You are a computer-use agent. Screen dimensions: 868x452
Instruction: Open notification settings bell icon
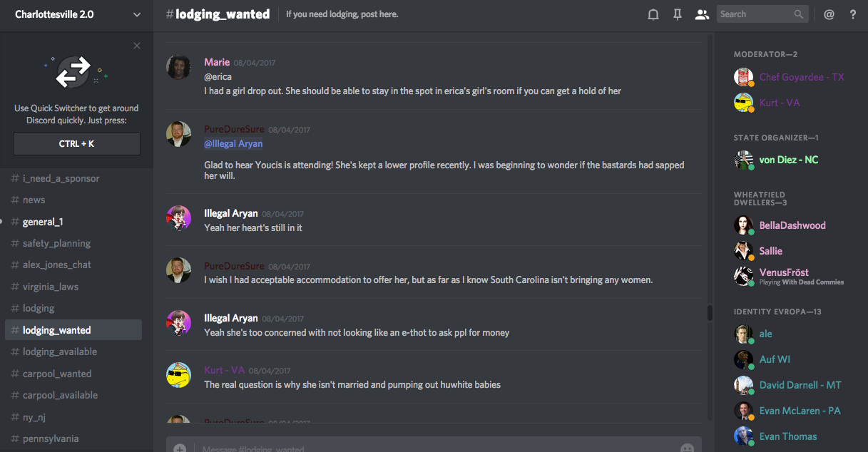[x=653, y=14]
